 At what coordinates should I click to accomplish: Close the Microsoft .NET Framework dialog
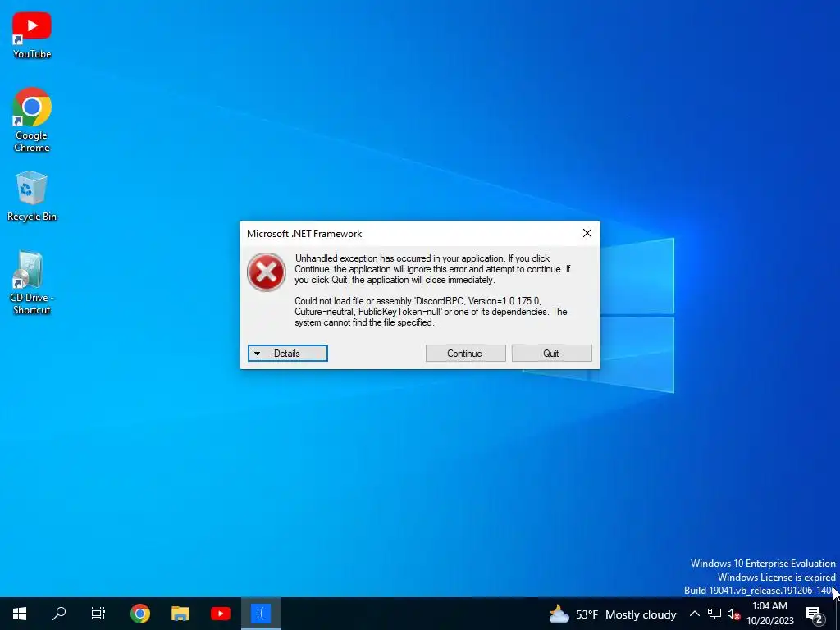pos(587,233)
